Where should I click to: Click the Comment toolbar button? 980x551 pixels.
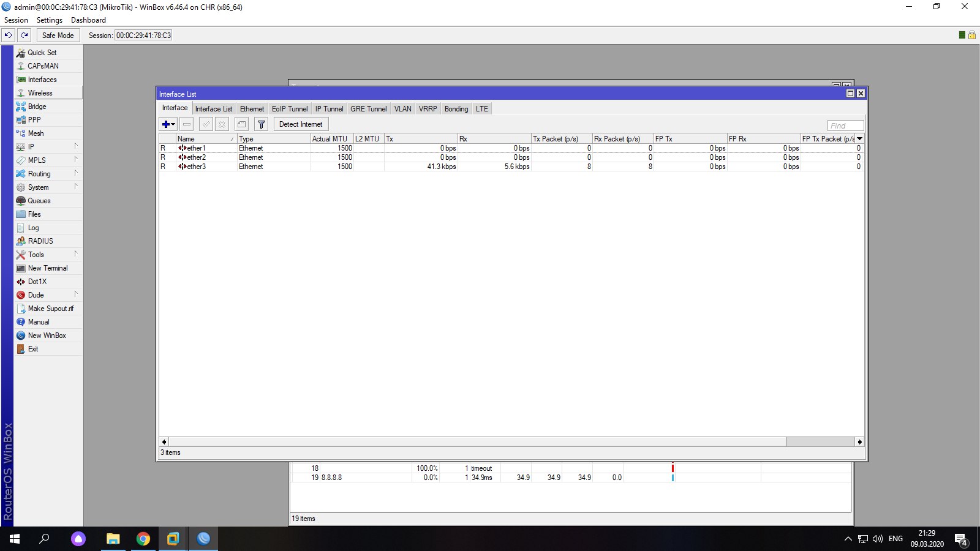point(241,124)
